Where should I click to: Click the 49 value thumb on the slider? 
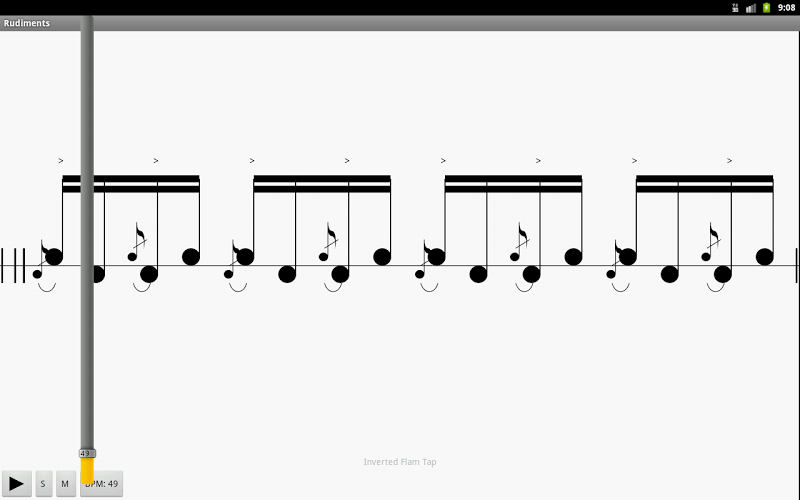pyautogui.click(x=87, y=453)
